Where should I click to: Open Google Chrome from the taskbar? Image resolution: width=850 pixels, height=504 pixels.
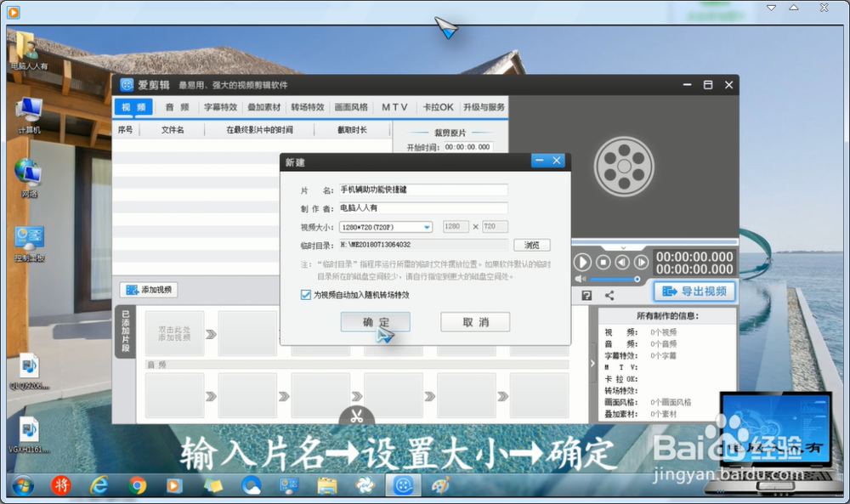coord(138,485)
